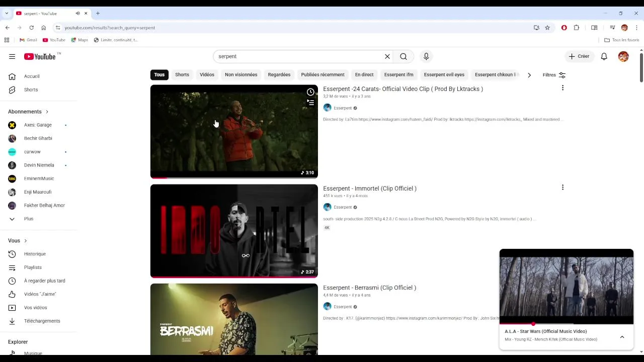The width and height of the screenshot is (644, 362).
Task: Expand the miniplayer queue chevron
Action: [x=622, y=337]
